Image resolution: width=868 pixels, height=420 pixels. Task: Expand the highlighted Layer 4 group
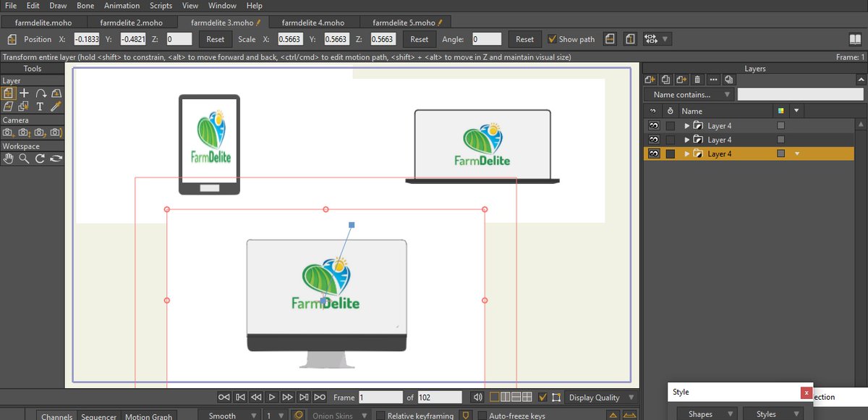point(687,154)
